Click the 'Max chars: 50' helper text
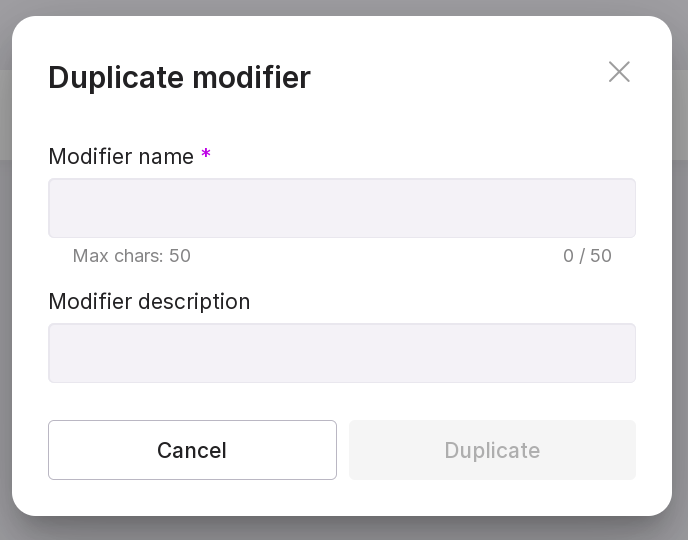 (131, 256)
